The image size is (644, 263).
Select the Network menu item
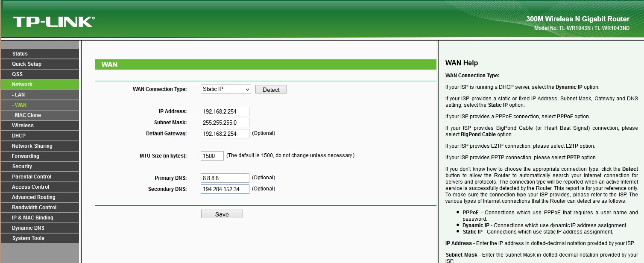(40, 85)
